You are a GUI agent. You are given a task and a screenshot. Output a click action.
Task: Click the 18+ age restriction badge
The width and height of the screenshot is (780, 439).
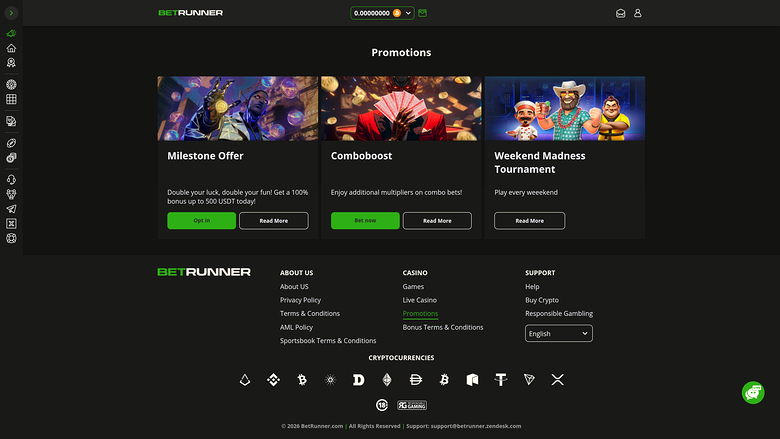click(x=382, y=405)
